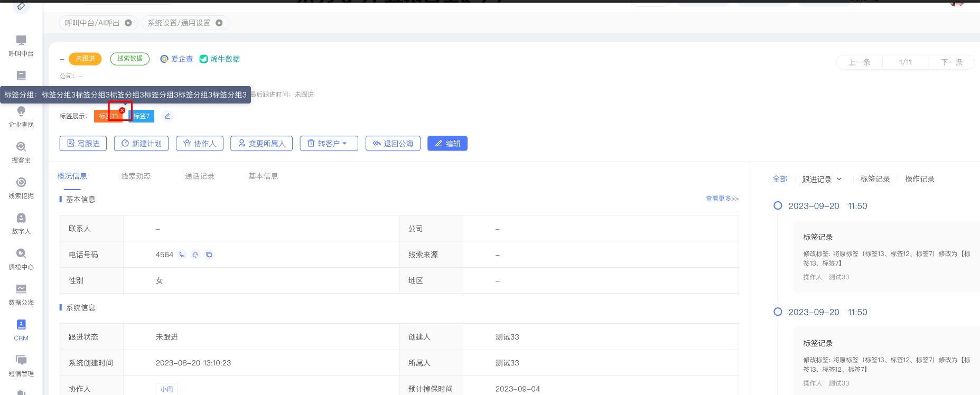Screen dimensions: 980x395
Task: Click the 写跟进 button
Action: pyautogui.click(x=83, y=144)
